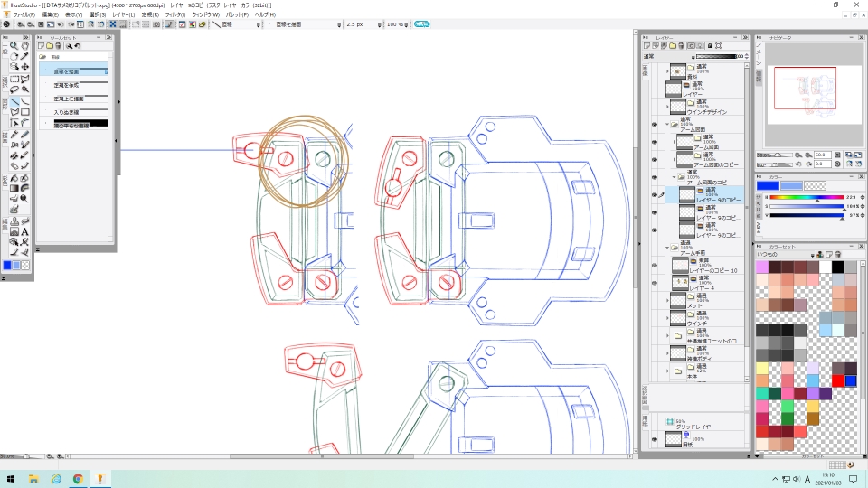Click zoom in icon on top toolbar
This screenshot has height=488, width=868.
pos(21,24)
